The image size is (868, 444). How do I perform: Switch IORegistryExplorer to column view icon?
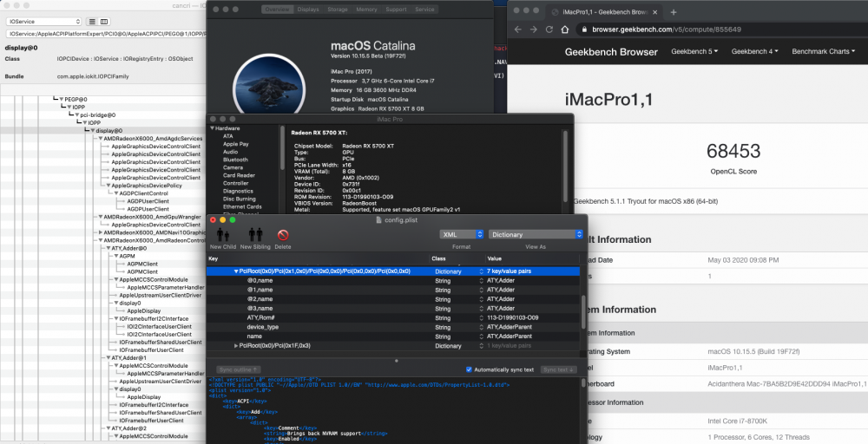103,22
